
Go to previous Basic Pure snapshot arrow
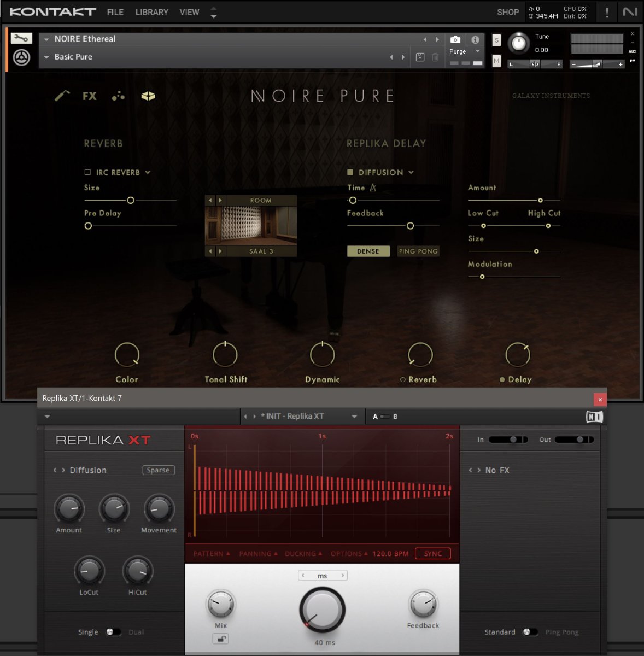pos(391,57)
